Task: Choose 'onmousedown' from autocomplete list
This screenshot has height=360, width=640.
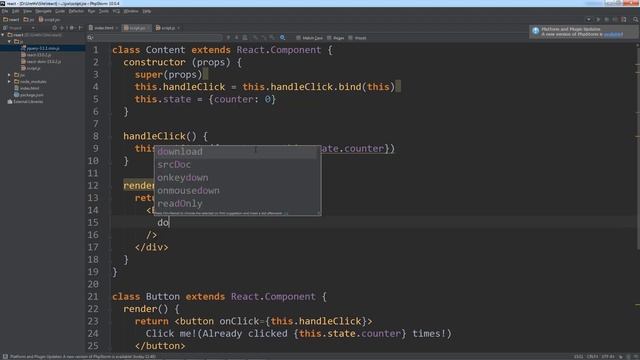Action: pos(237,191)
